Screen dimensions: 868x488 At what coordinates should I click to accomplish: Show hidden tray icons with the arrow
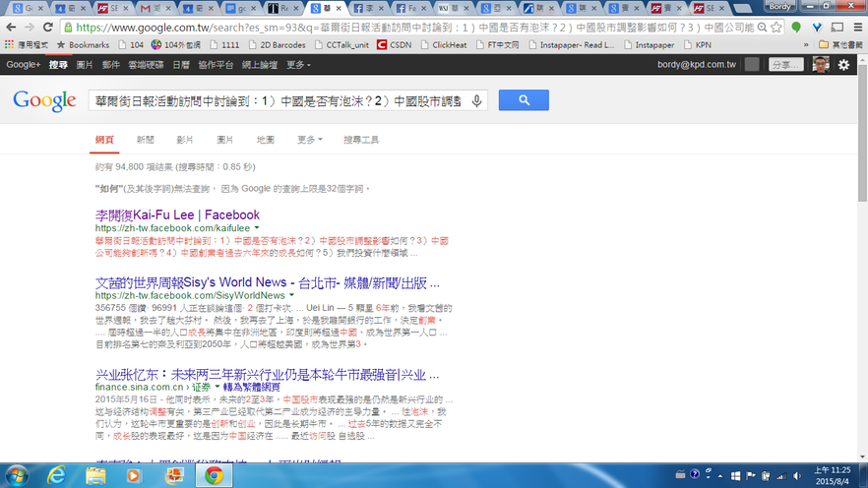[720, 476]
